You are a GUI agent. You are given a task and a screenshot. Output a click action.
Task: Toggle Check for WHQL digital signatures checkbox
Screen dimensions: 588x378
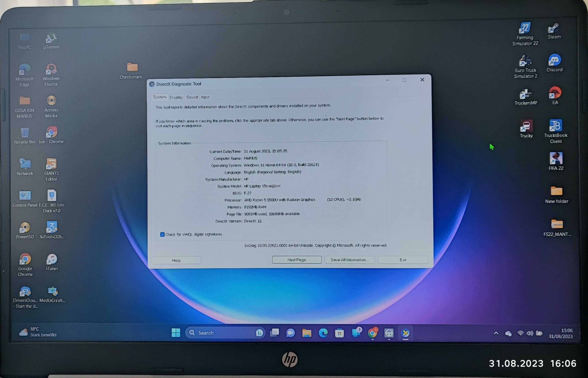point(162,234)
